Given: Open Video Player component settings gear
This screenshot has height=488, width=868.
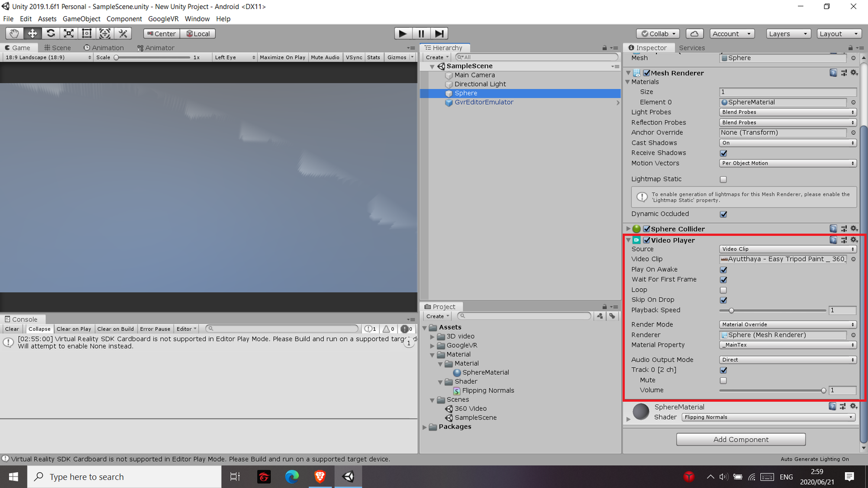Looking at the screenshot, I should [854, 240].
